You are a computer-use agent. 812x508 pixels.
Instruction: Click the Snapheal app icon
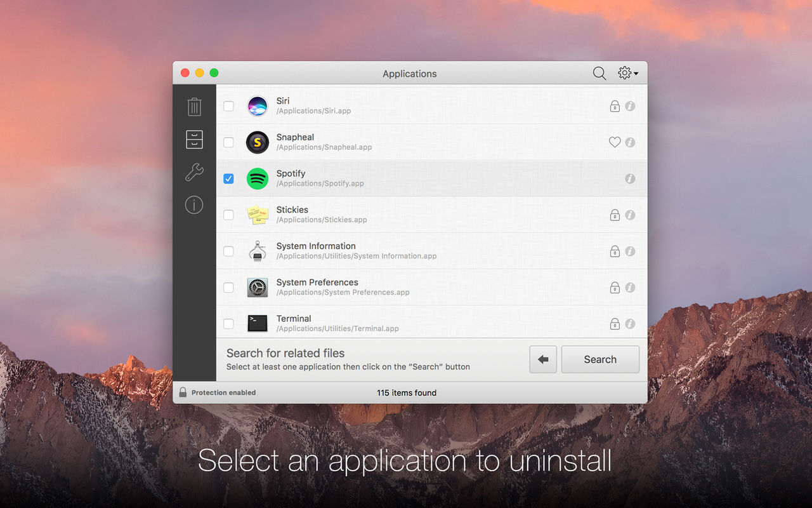[257, 142]
